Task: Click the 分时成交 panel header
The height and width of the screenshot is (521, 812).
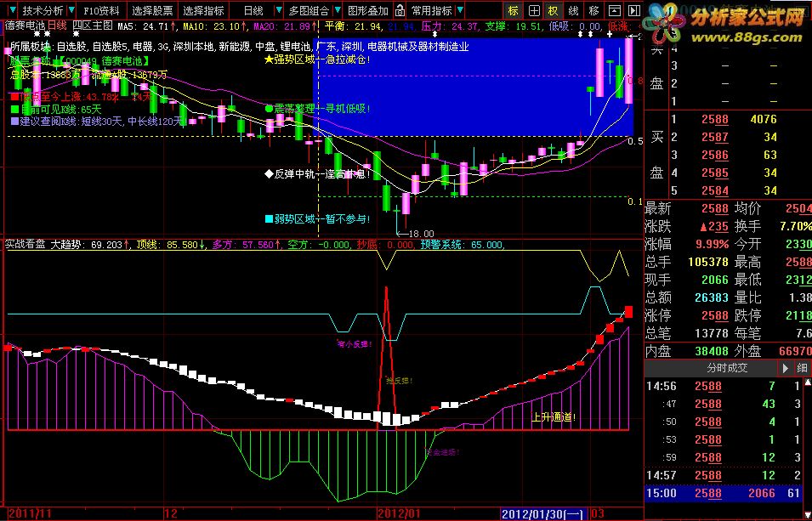Action: click(x=727, y=368)
